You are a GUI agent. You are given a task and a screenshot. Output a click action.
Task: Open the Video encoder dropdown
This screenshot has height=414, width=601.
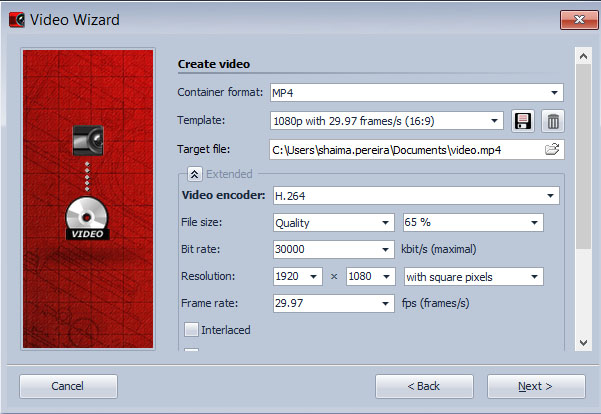pyautogui.click(x=416, y=196)
